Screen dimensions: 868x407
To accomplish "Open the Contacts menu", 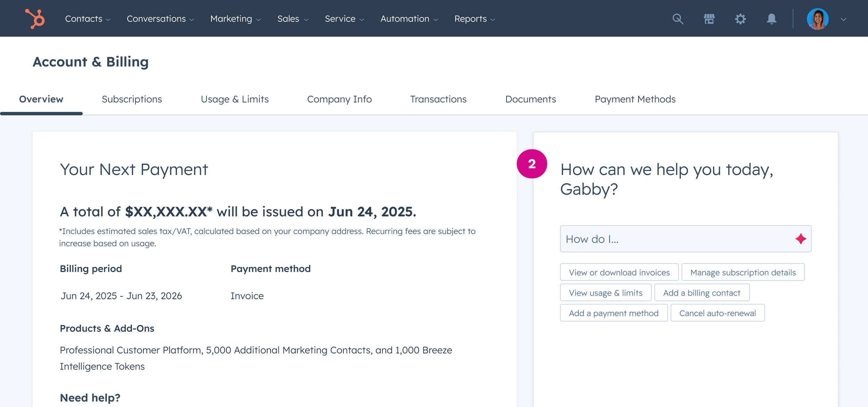I will pos(88,19).
